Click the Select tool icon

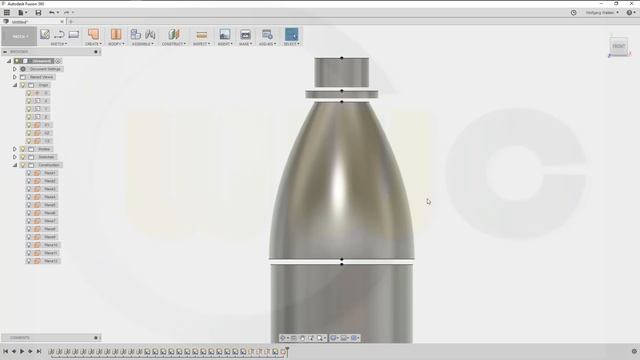(291, 34)
